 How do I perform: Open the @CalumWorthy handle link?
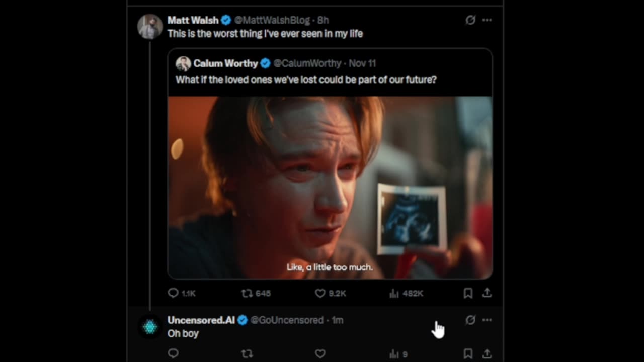click(307, 63)
